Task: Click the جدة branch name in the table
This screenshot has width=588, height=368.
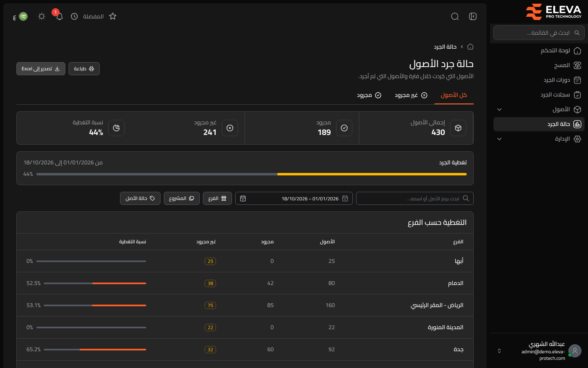Action: (x=459, y=350)
